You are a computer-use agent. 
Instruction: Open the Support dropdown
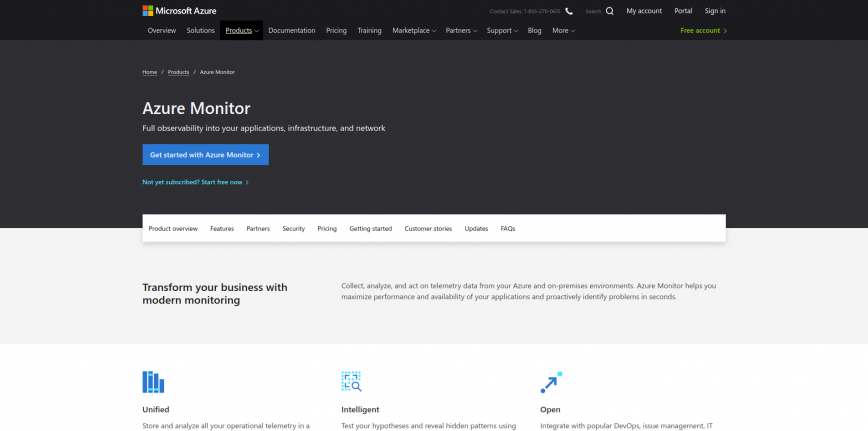click(502, 30)
